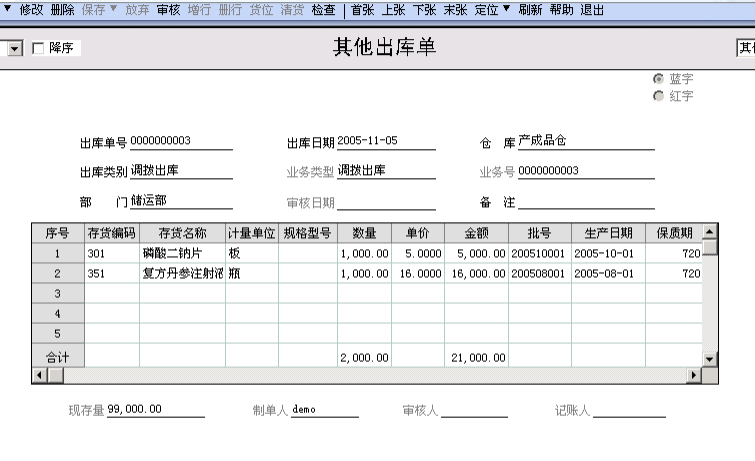Click inventory code cell 351

(x=112, y=274)
